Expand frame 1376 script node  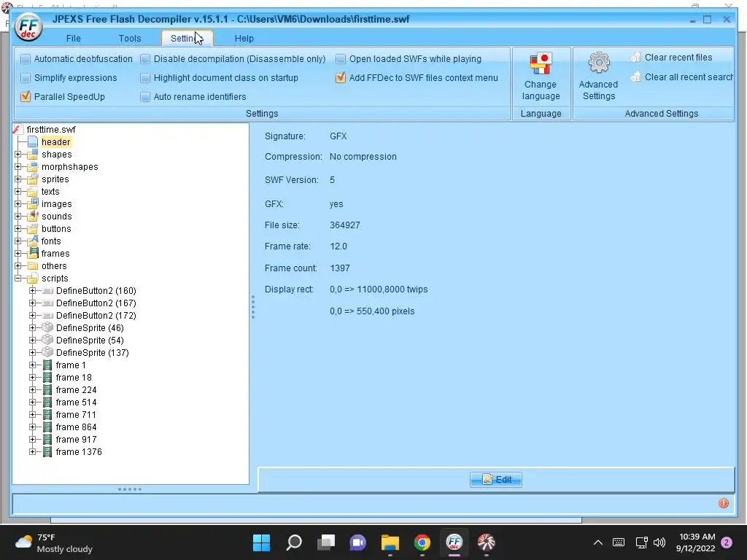point(32,451)
